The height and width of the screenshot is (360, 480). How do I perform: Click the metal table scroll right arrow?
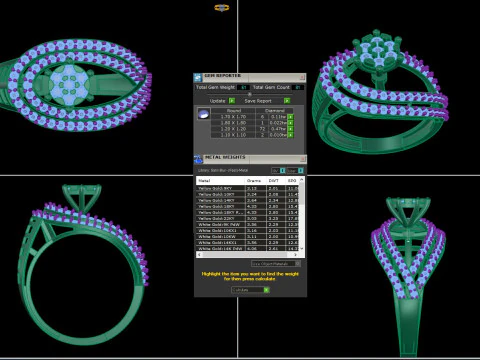coord(295,254)
